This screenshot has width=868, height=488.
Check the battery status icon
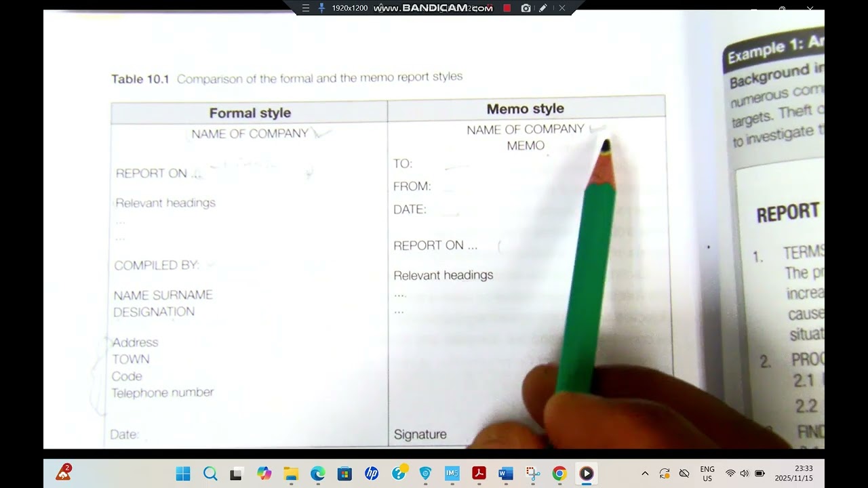[760, 473]
